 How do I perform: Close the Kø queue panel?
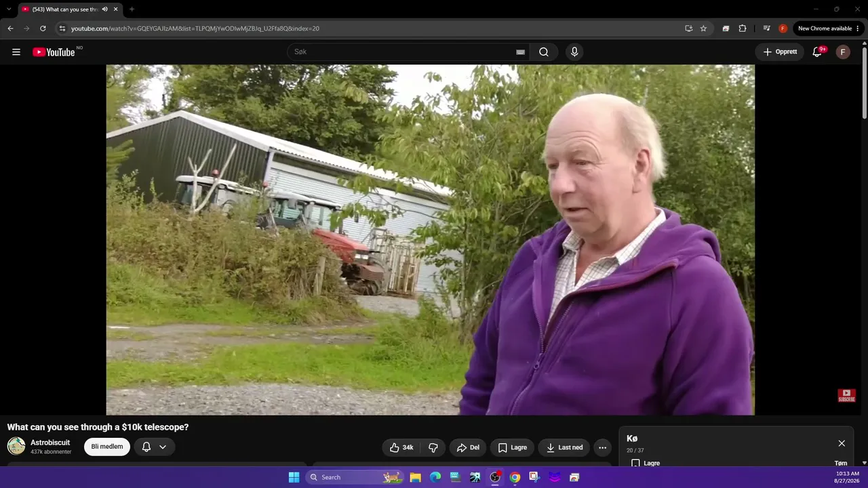click(842, 443)
